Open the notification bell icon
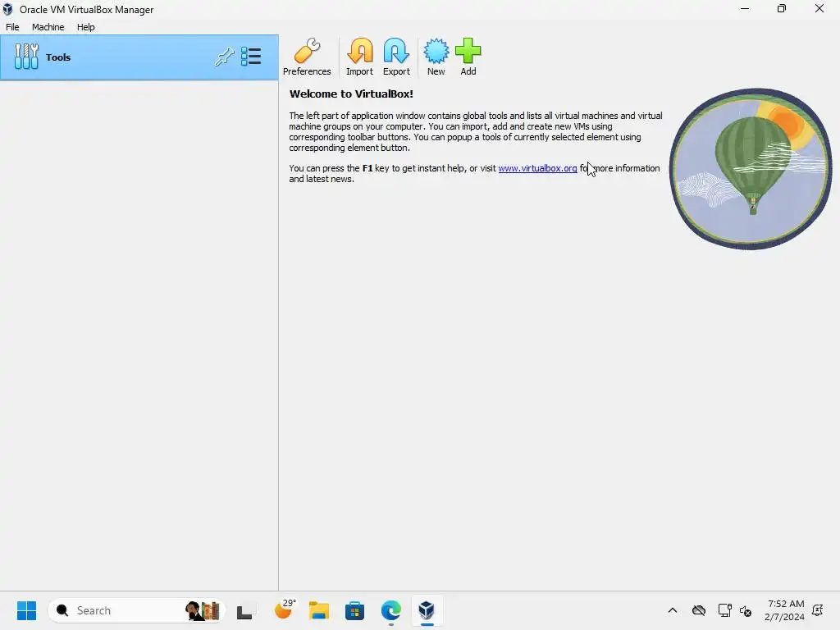 pos(818,610)
